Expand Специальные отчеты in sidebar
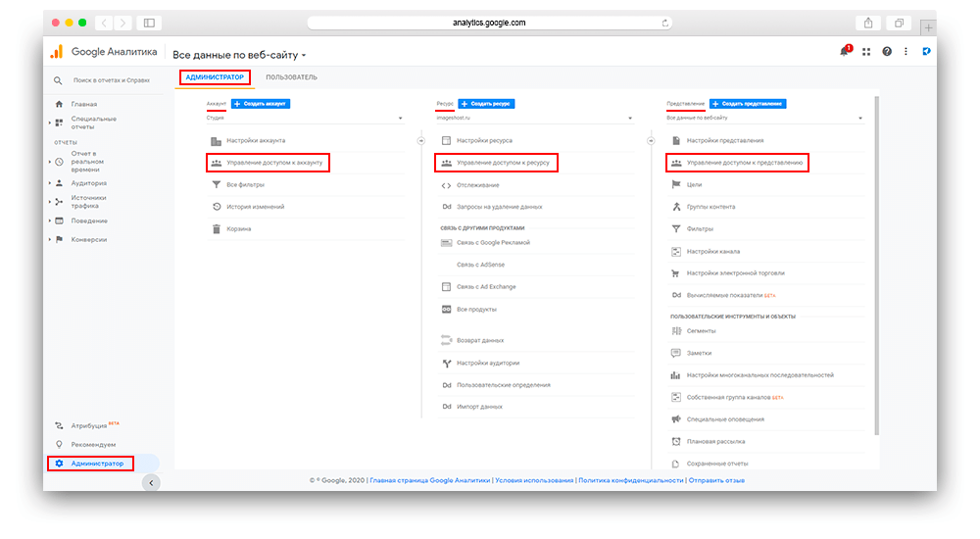Image resolution: width=980 pixels, height=539 pixels. coord(50,122)
